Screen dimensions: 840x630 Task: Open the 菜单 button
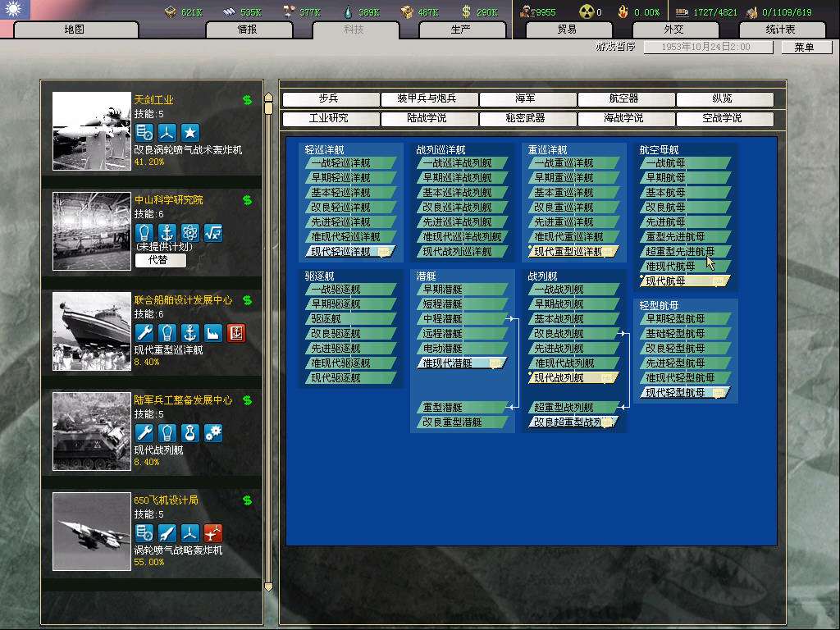click(x=803, y=48)
